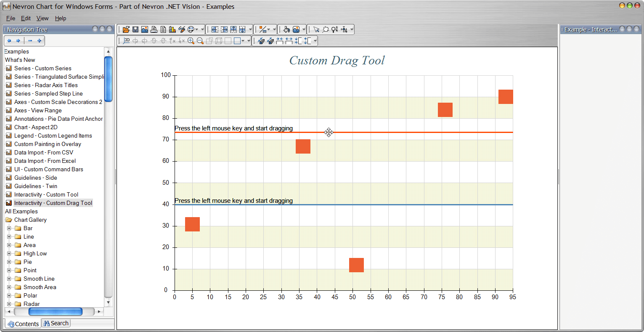
Task: Click the bar chart wizard icon
Action: point(172,29)
